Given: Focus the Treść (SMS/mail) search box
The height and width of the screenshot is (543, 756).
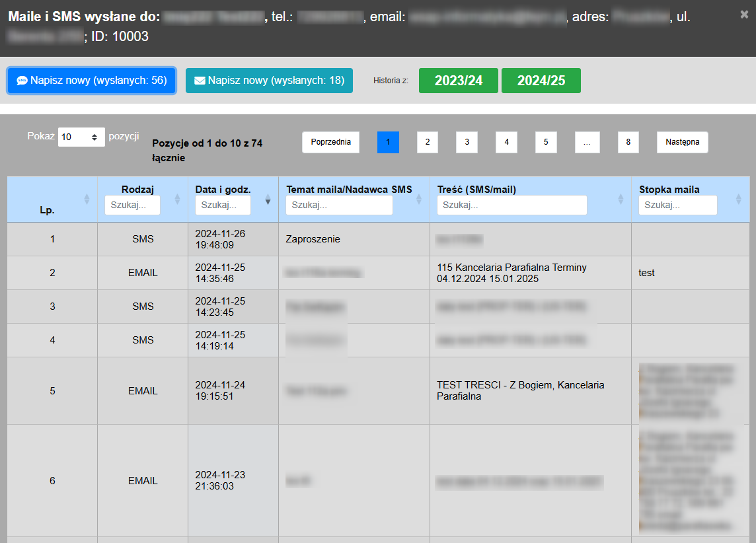Looking at the screenshot, I should pos(511,205).
